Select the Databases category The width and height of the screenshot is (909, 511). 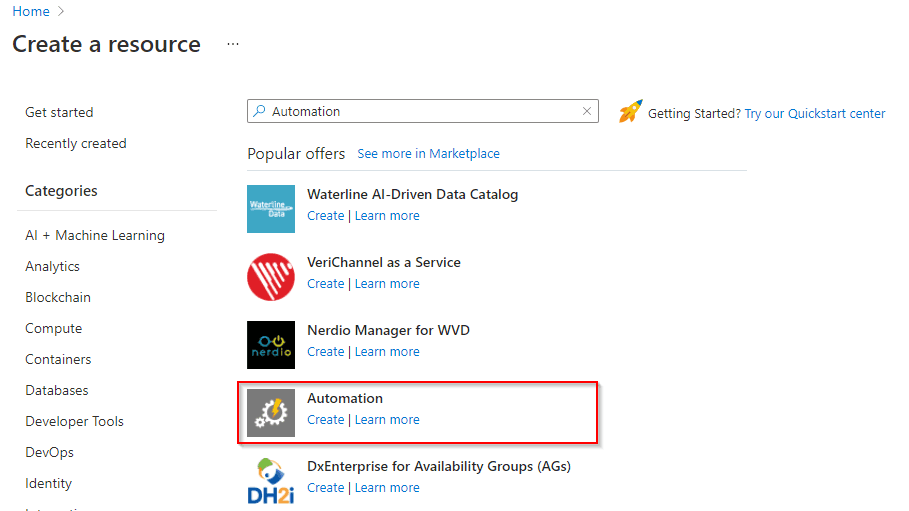tap(57, 391)
